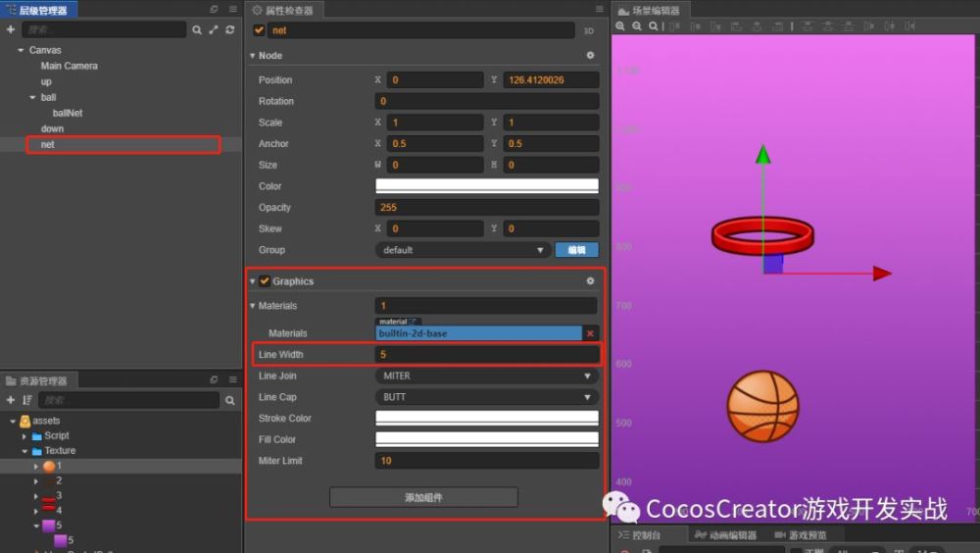Click the Position Y input field

(x=551, y=80)
